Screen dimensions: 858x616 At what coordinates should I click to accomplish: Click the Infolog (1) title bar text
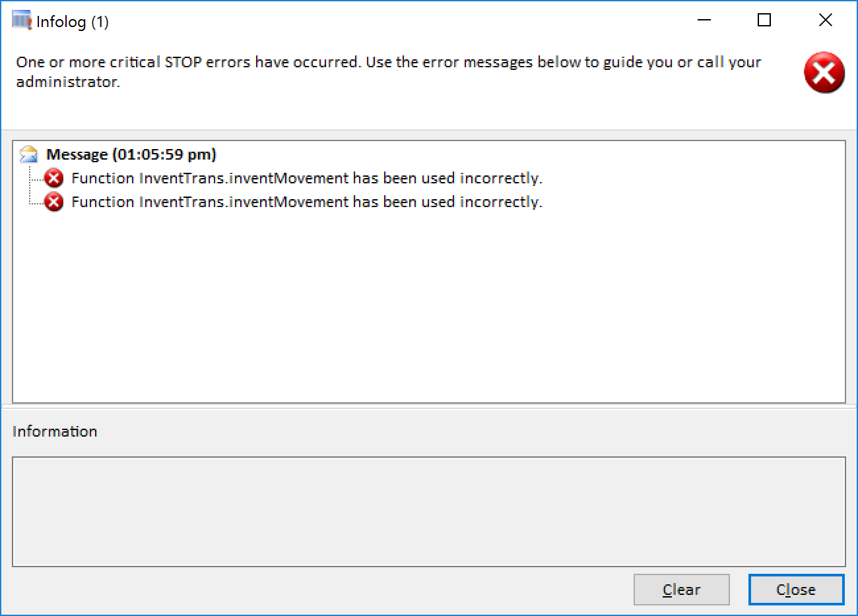[x=73, y=22]
